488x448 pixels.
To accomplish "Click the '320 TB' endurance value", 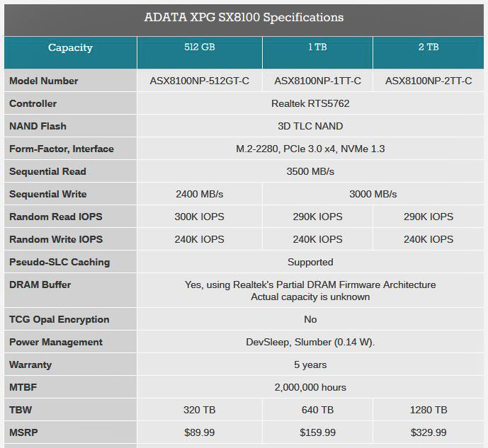I will 200,410.
